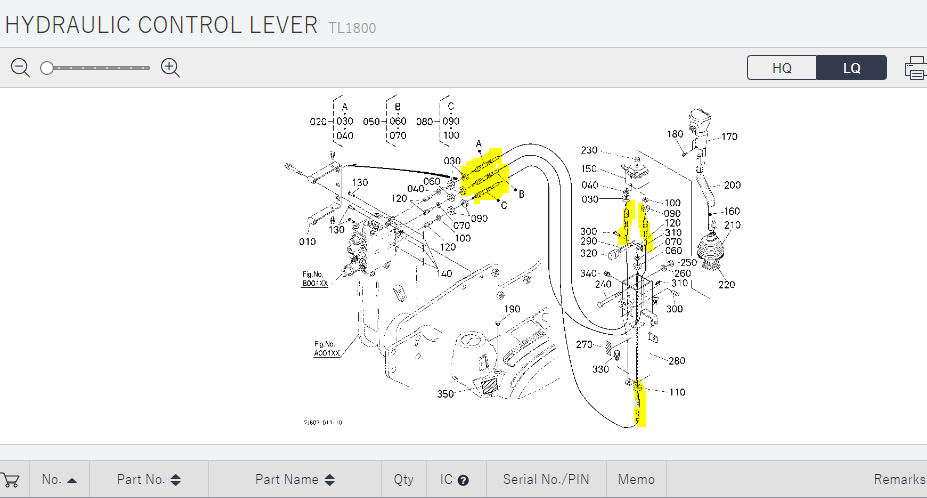Click the print icon
The image size is (927, 498).
916,68
